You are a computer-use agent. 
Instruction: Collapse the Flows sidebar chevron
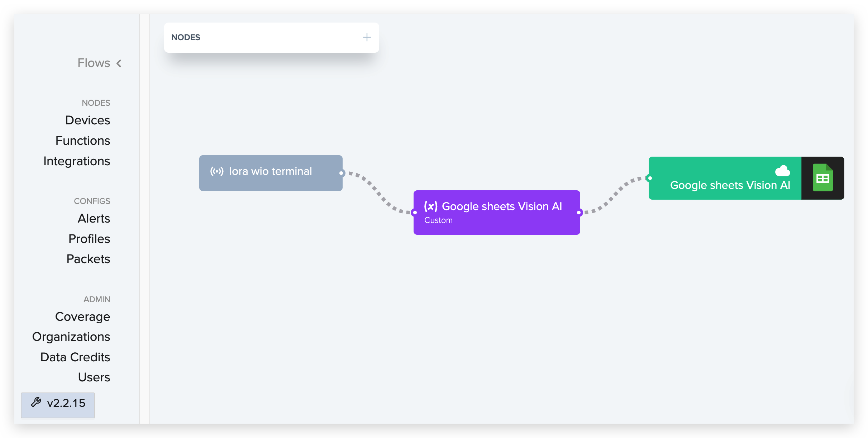coord(119,63)
